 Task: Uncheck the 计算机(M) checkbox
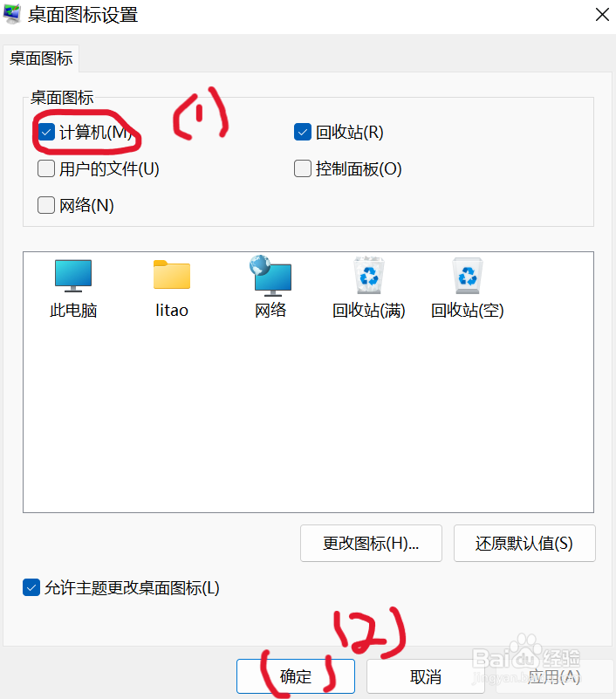click(46, 133)
